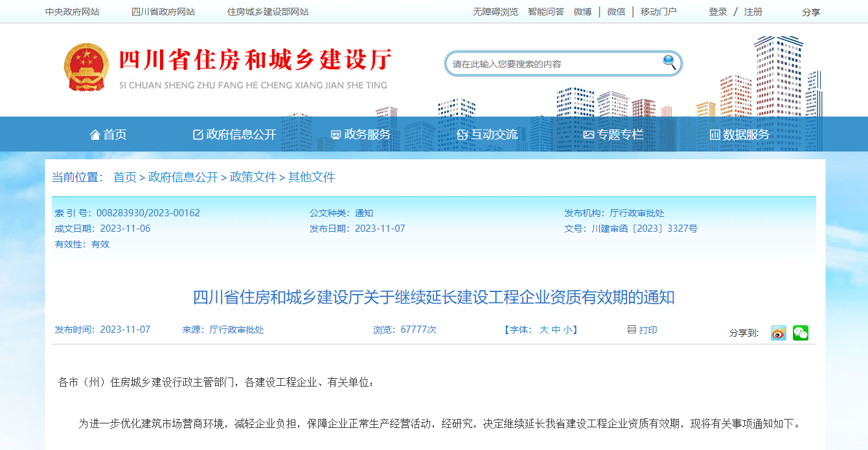The width and height of the screenshot is (868, 450).
Task: Share the article to Weibo
Action: [778, 333]
